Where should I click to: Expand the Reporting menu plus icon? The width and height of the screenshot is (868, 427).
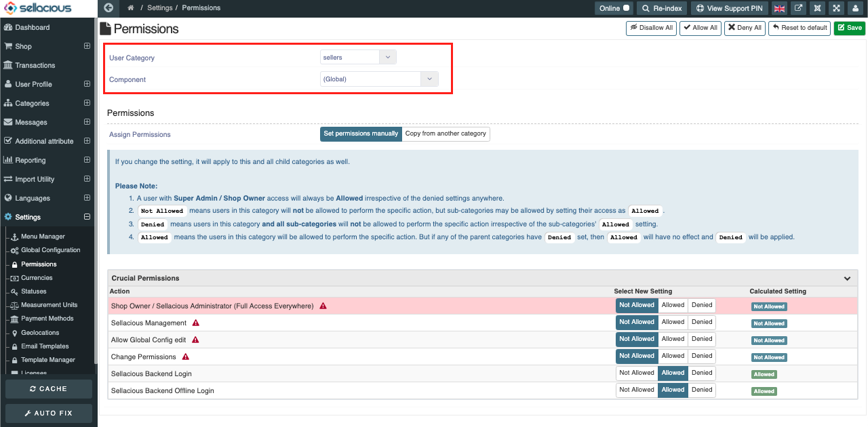87,160
